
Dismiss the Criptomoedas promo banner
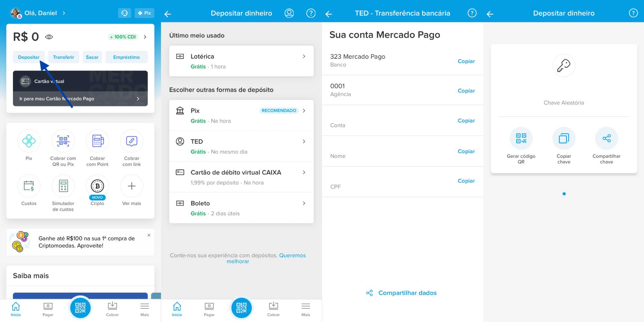click(x=149, y=235)
